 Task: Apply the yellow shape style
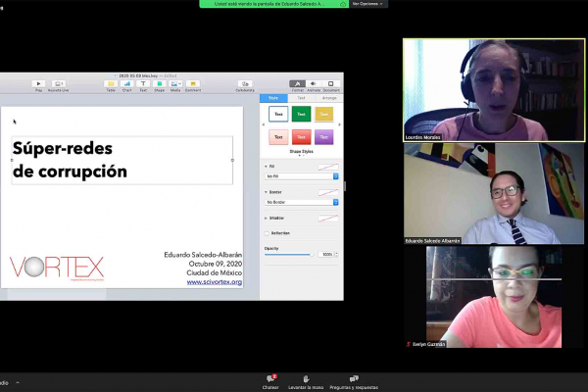(x=324, y=114)
